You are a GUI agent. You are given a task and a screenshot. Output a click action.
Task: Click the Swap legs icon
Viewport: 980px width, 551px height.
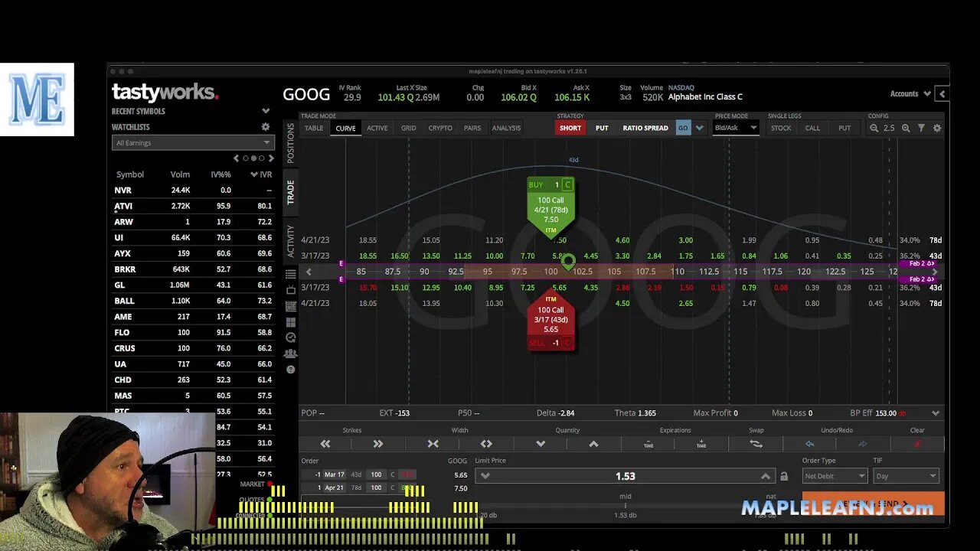[756, 444]
